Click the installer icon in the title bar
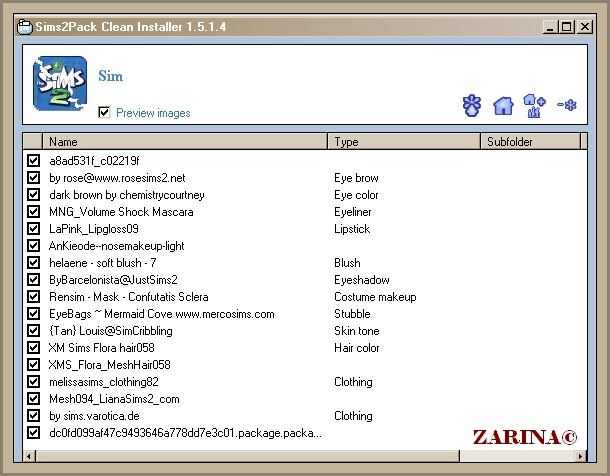Screen dimensions: 610x476 tap(25, 27)
